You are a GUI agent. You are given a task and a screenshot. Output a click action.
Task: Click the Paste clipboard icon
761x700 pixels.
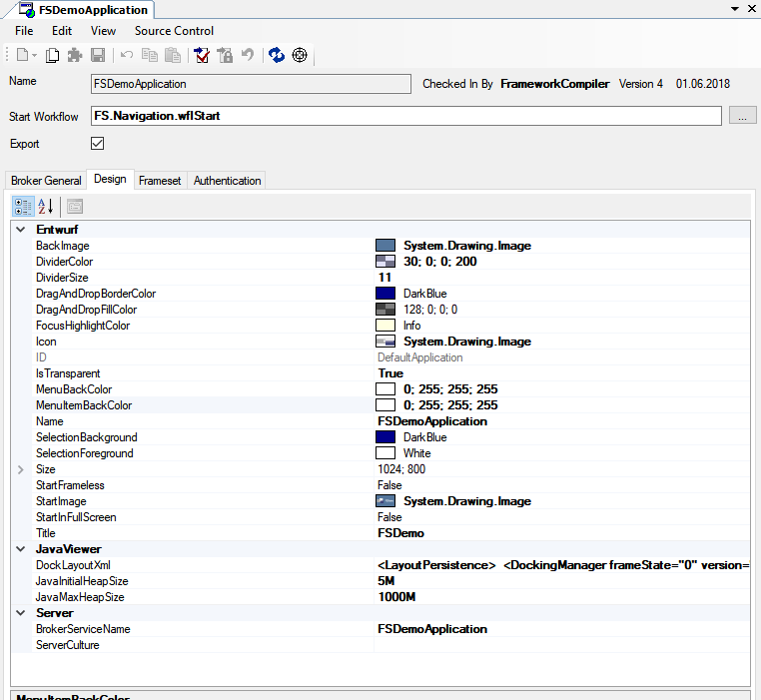(173, 55)
